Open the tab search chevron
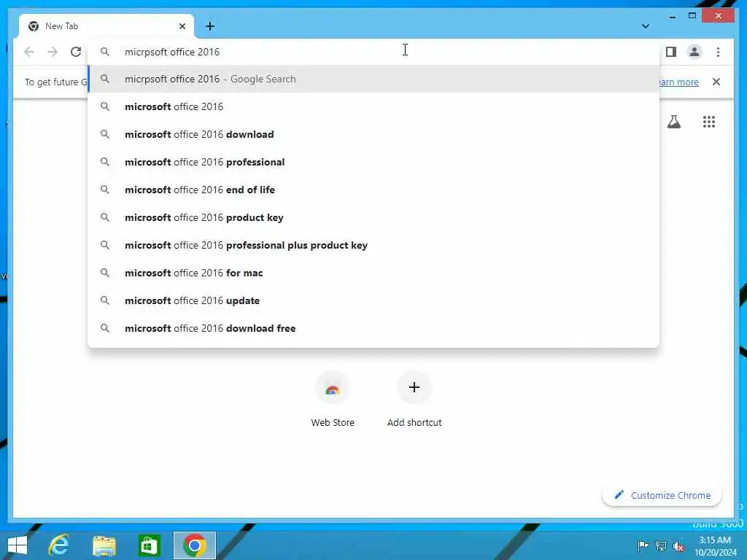This screenshot has height=560, width=747. point(646,26)
